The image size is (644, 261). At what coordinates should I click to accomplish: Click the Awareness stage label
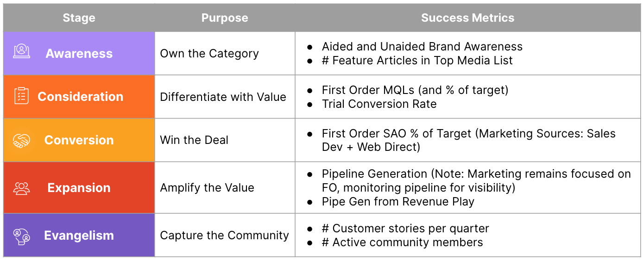coord(79,54)
